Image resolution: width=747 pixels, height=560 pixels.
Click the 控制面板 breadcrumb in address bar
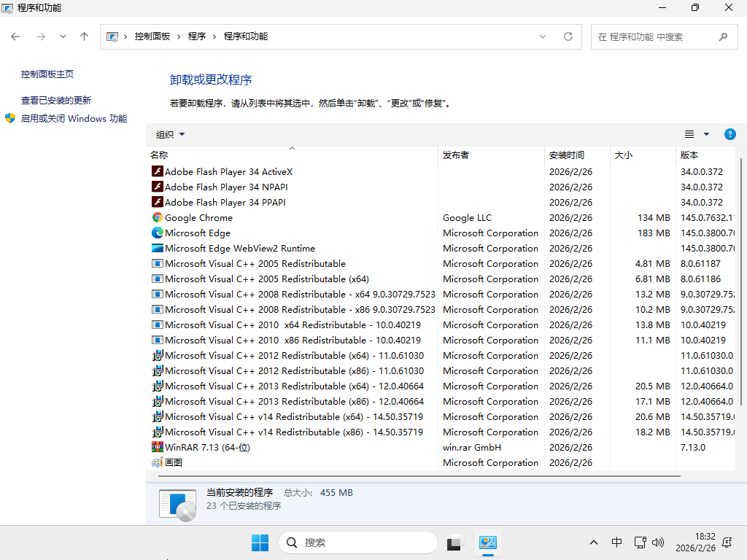[152, 36]
